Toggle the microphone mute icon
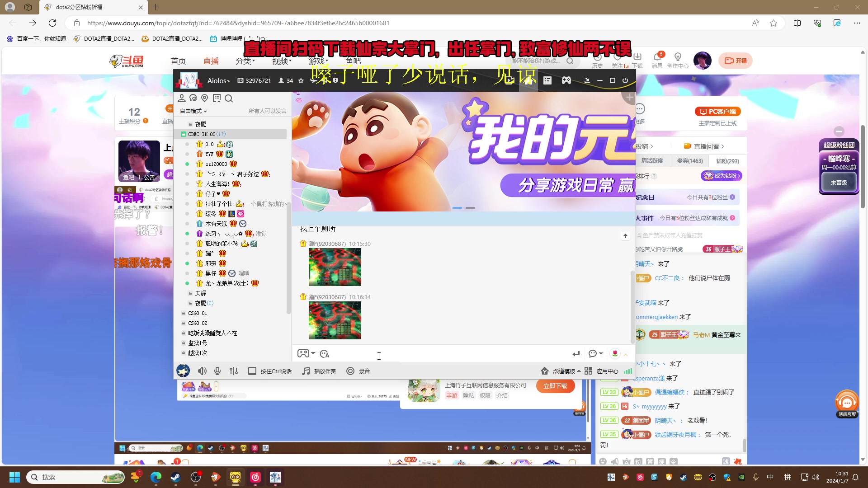 point(217,371)
